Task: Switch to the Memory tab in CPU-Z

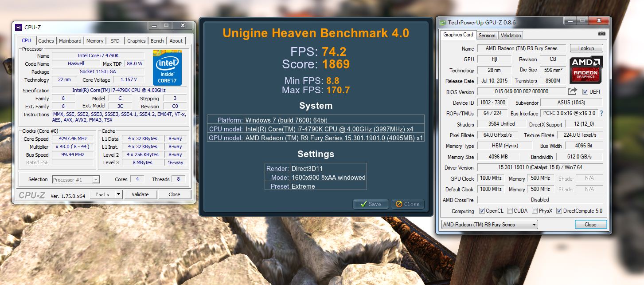Action: [95, 41]
